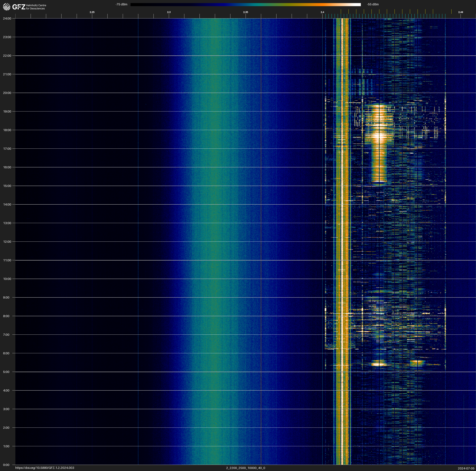
Task: Click the color scale gradient bar
Action: 245,4
